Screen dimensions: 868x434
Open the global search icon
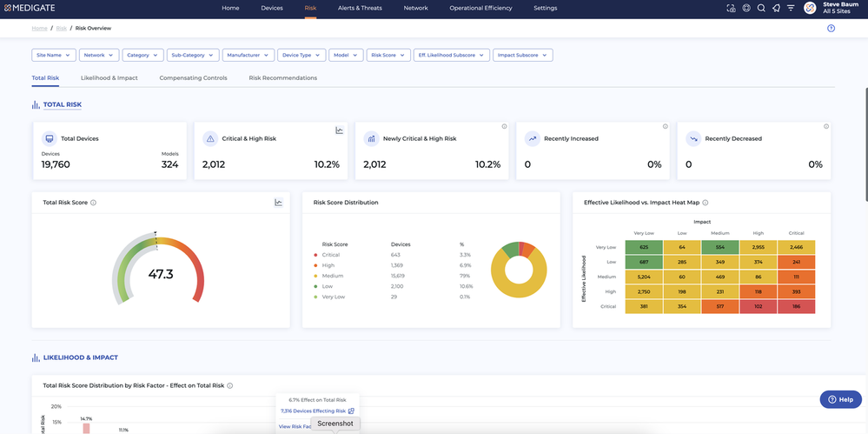[761, 8]
